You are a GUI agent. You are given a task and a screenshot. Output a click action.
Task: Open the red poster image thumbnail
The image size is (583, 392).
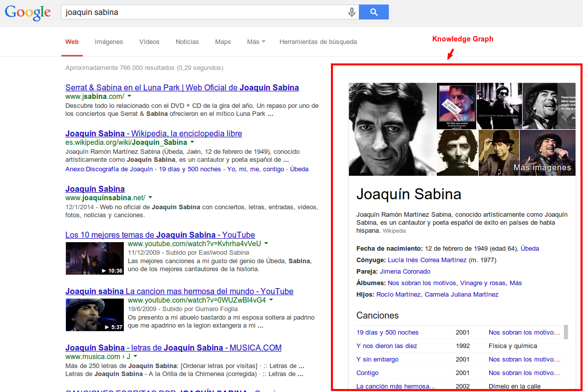(456, 106)
